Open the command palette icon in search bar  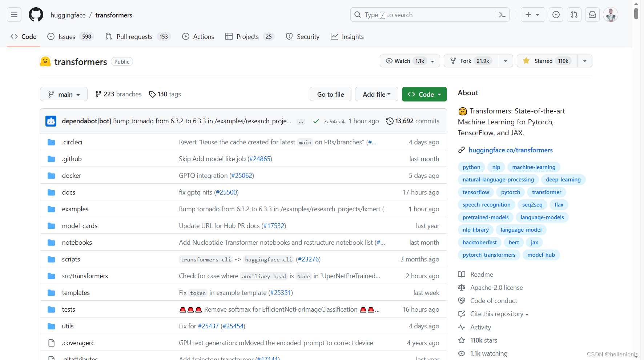pos(502,15)
